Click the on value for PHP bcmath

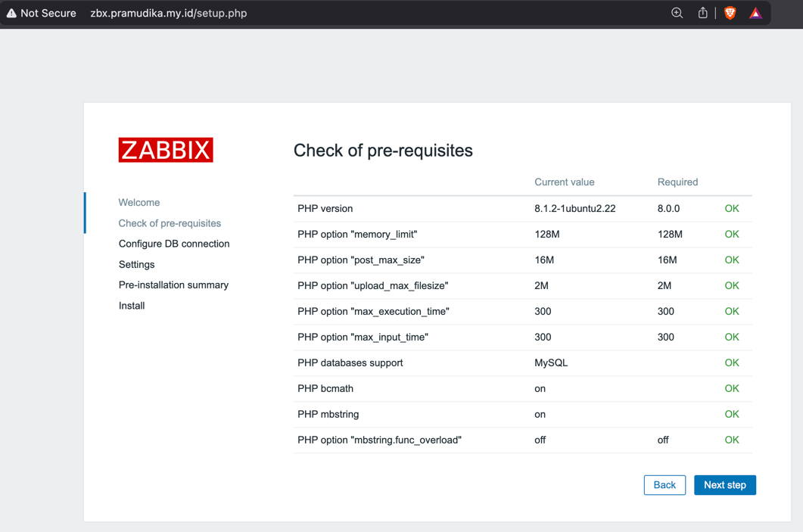point(540,389)
